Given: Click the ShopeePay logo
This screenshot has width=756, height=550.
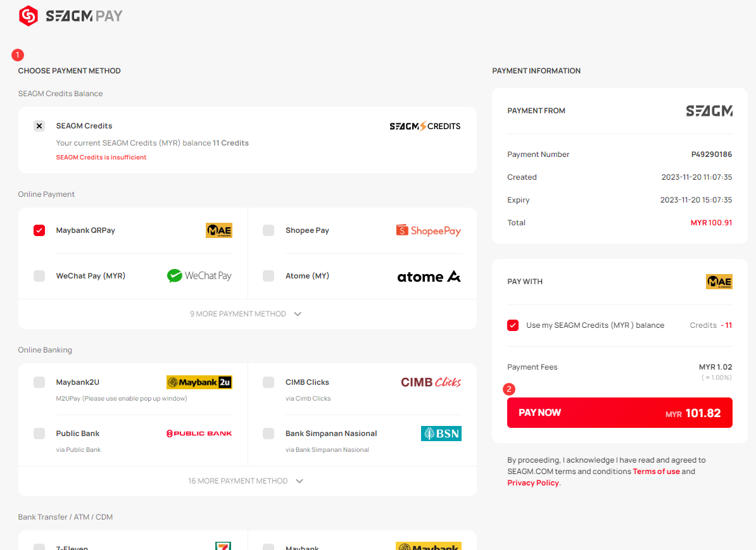Looking at the screenshot, I should (x=428, y=230).
